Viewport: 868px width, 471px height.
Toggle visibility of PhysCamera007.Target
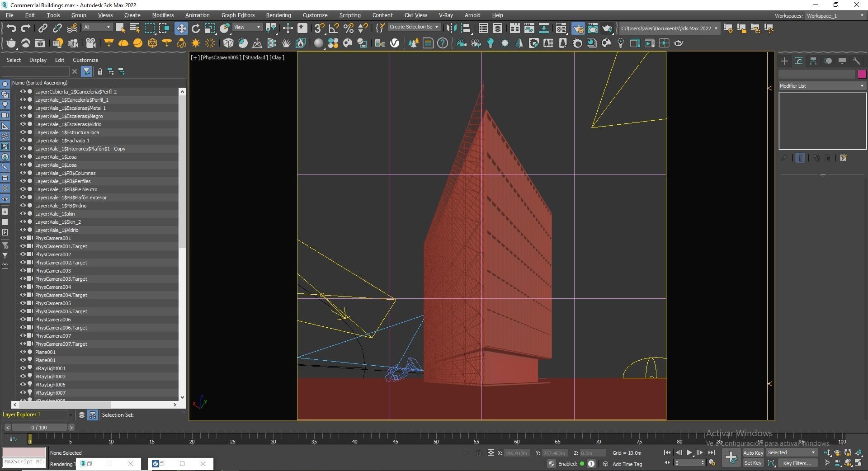click(x=23, y=344)
